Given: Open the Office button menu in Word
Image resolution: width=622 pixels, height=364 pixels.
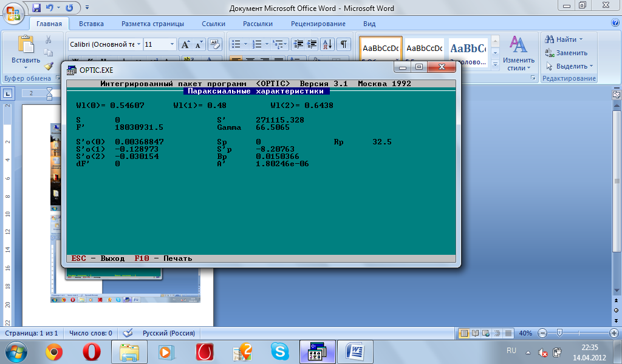Looking at the screenshot, I should (x=13, y=13).
